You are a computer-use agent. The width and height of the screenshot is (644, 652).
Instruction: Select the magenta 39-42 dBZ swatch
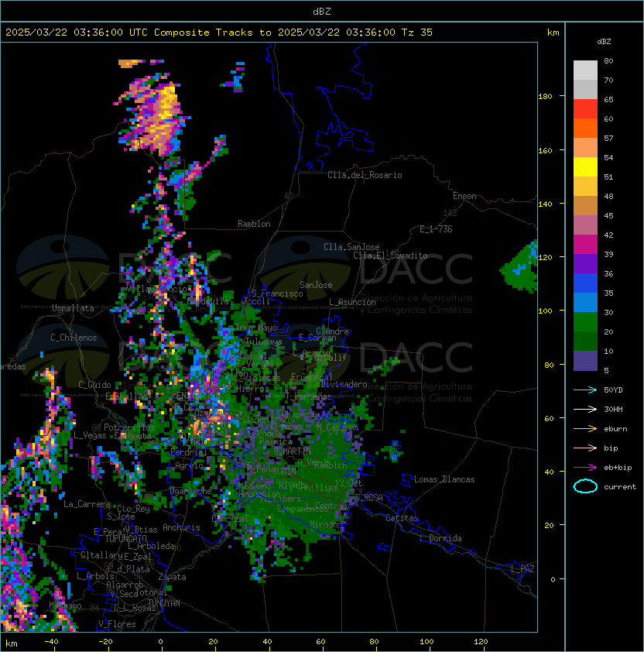coord(585,245)
